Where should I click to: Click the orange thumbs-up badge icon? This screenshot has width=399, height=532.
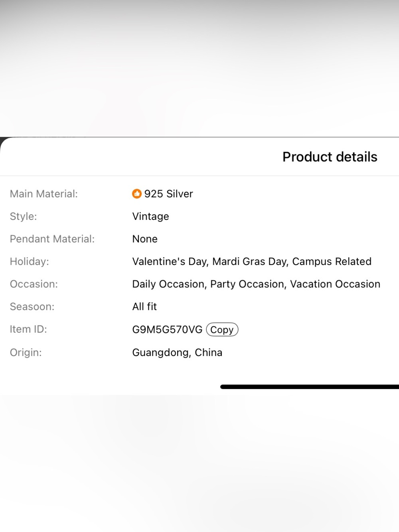click(137, 194)
